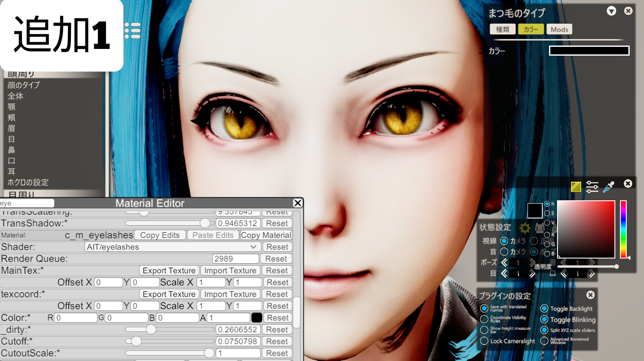Screen dimensions: 644x361
Task: Close the まつ毛のタイプ panel
Action: 628,11
